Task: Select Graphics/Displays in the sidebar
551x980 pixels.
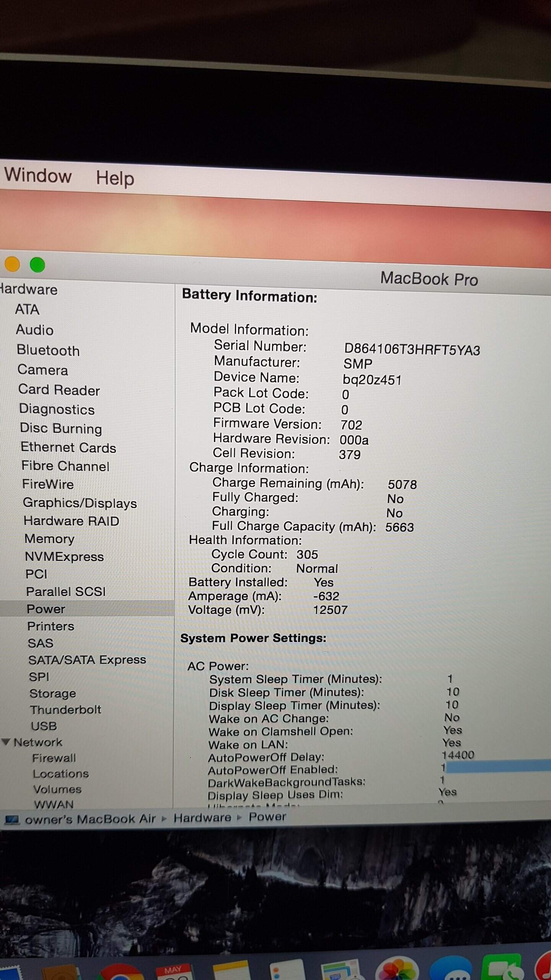Action: coord(80,503)
